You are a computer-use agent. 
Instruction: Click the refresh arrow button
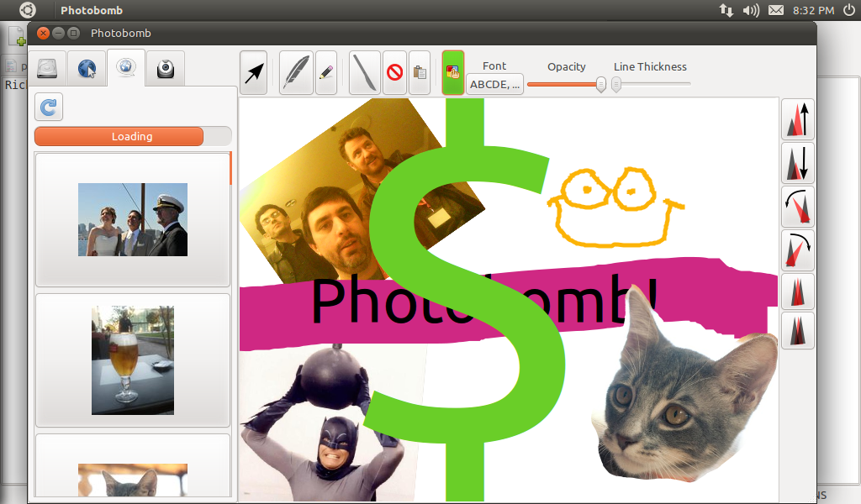(x=49, y=107)
